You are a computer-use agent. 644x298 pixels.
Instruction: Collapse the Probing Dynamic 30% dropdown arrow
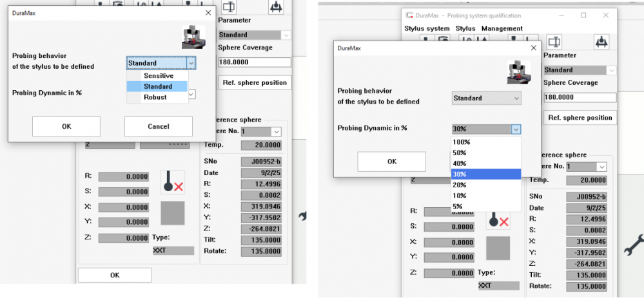(x=515, y=129)
